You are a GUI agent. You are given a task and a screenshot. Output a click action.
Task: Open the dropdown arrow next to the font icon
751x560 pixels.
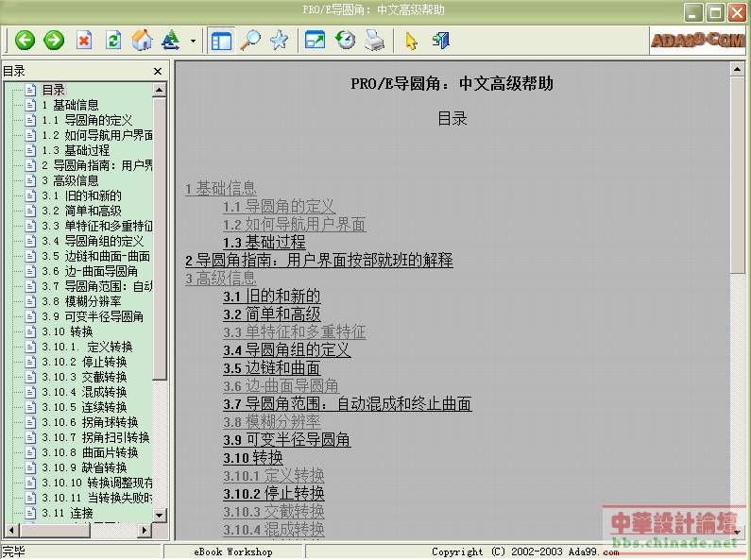[x=193, y=41]
